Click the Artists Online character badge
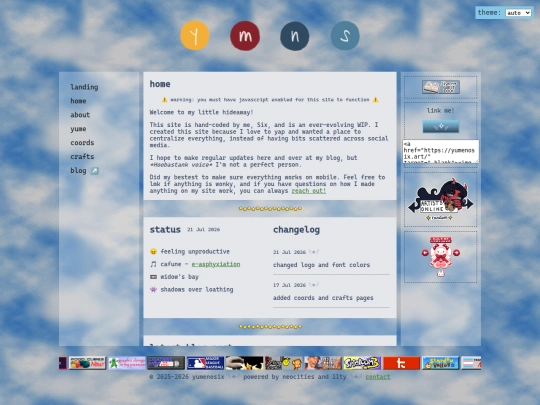Image resolution: width=540 pixels, height=405 pixels. tap(440, 195)
